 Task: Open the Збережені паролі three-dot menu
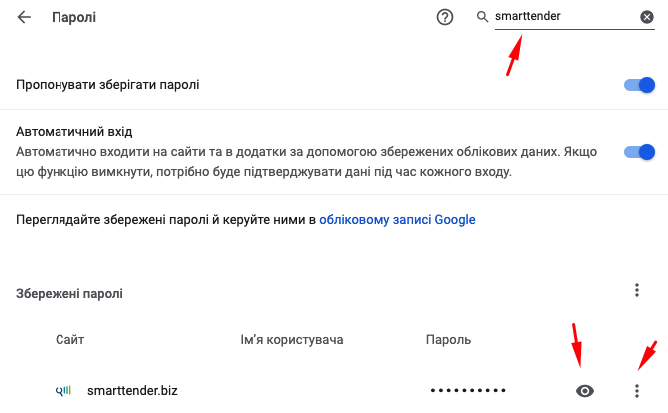(x=637, y=290)
